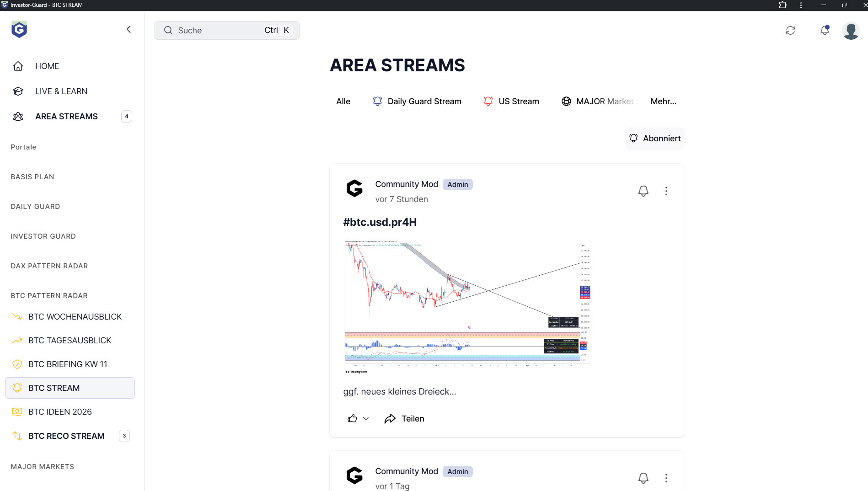Click Teilen to share the post
This screenshot has height=491, width=868.
click(x=404, y=419)
